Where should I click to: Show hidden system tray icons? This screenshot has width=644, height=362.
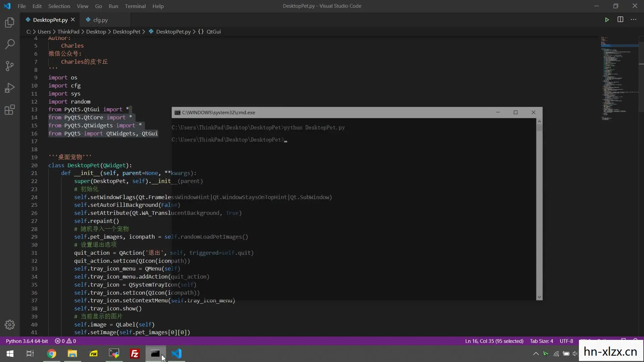click(536, 354)
